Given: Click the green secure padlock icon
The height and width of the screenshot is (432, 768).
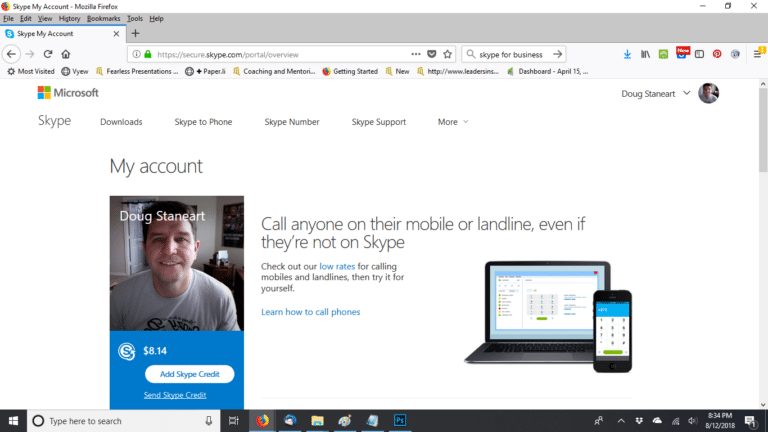Looking at the screenshot, I should (148, 54).
